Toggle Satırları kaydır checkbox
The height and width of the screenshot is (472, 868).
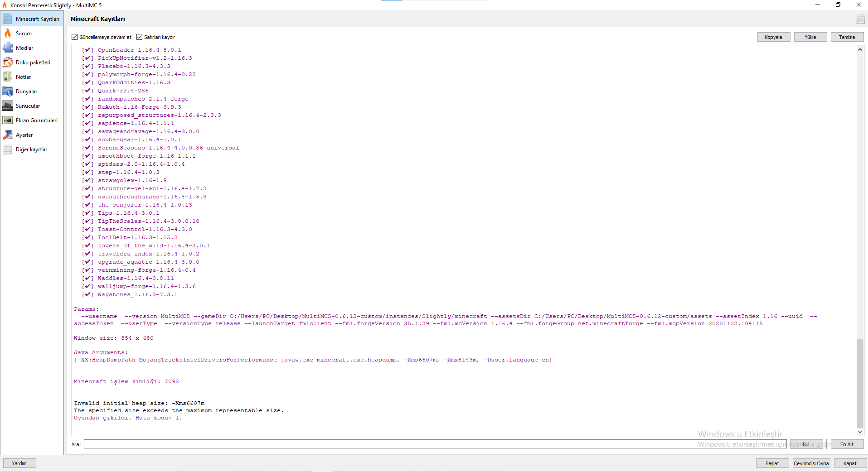(140, 37)
